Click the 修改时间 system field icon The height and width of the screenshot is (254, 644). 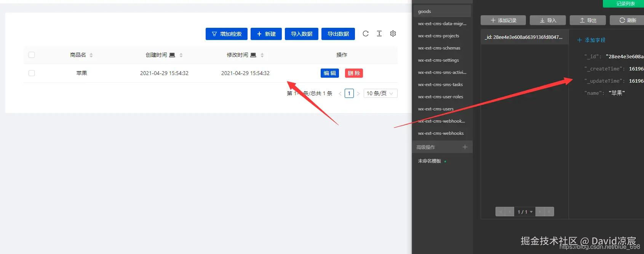253,55
